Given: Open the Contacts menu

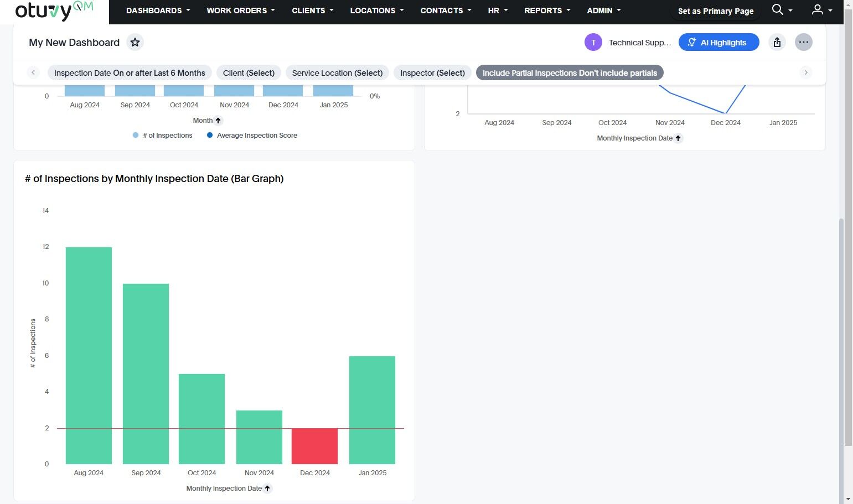Looking at the screenshot, I should click(446, 11).
